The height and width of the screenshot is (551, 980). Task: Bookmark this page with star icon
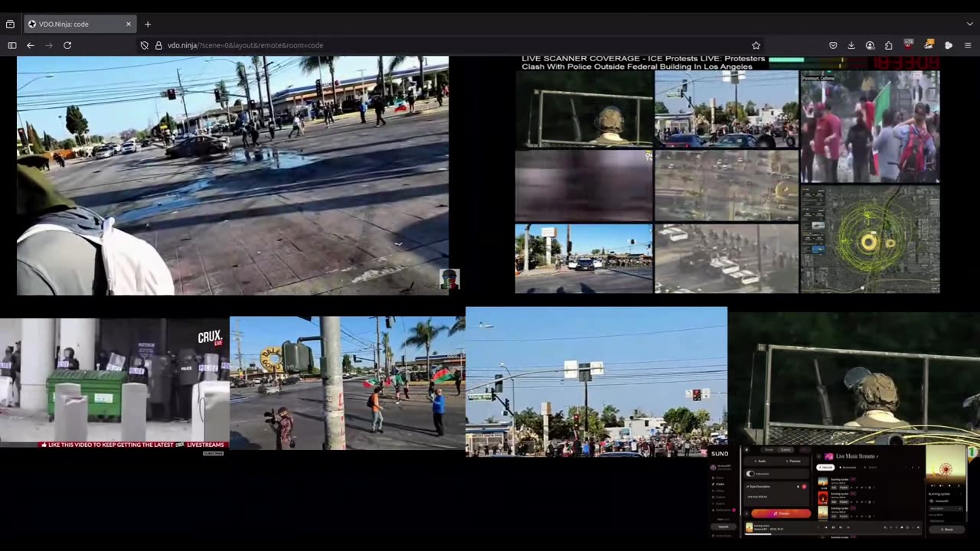click(756, 45)
